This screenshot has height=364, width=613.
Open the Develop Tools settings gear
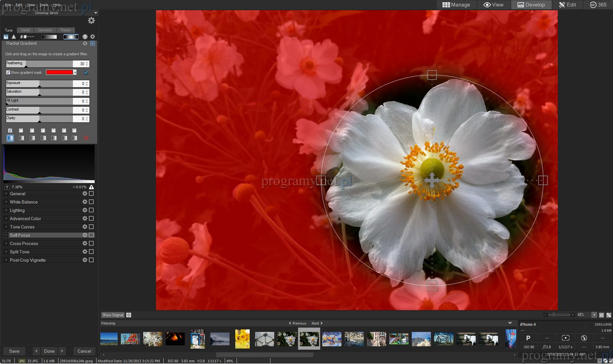91,20
